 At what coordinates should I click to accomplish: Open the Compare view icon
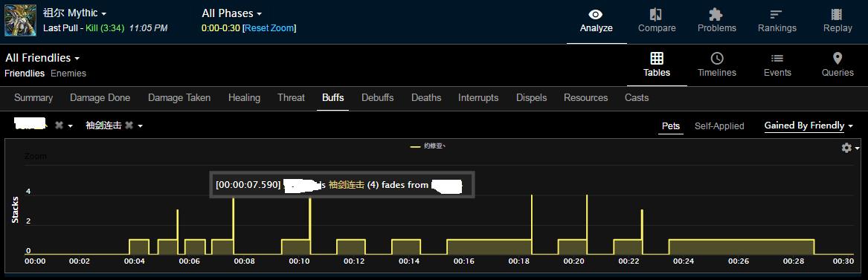click(x=657, y=15)
